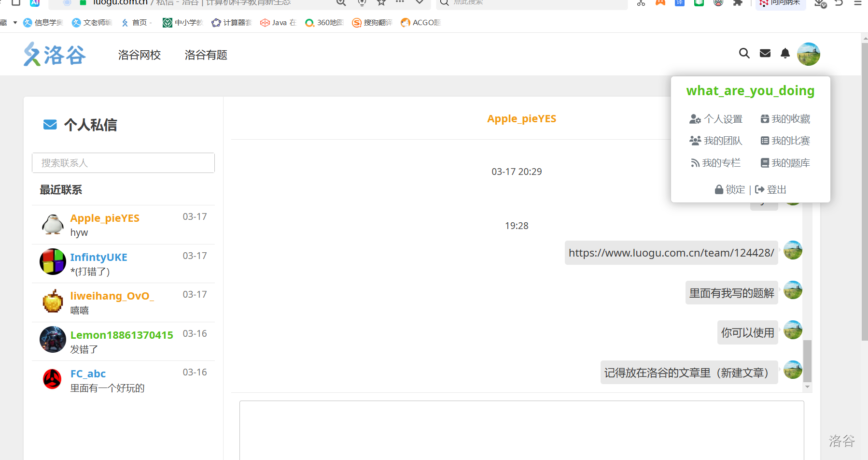
Task: Click 登出 to log out
Action: click(771, 189)
